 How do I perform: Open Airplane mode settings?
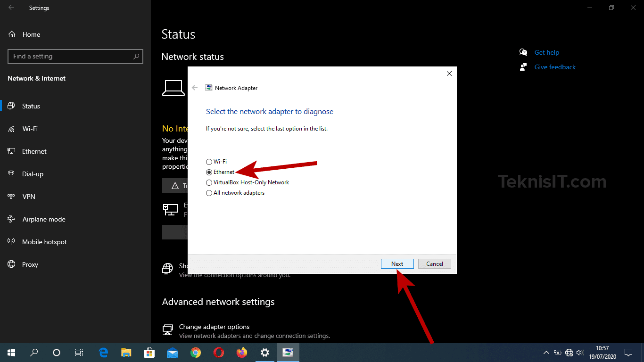[44, 219]
